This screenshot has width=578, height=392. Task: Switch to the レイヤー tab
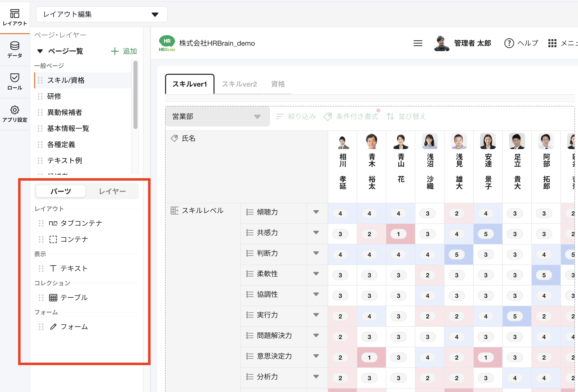point(113,191)
